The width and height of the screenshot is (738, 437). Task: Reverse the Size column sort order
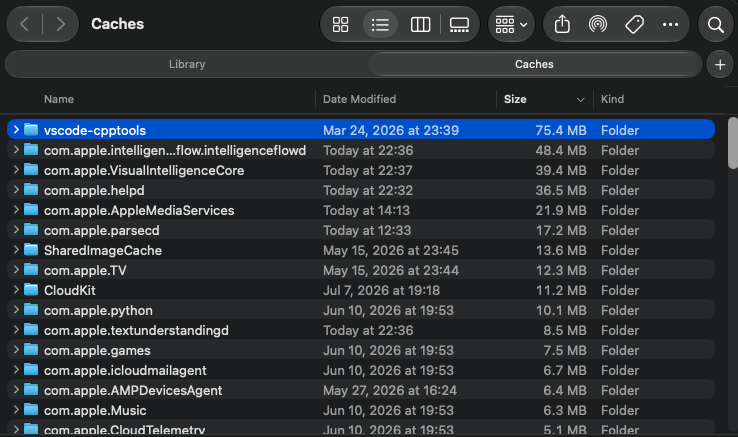point(544,99)
